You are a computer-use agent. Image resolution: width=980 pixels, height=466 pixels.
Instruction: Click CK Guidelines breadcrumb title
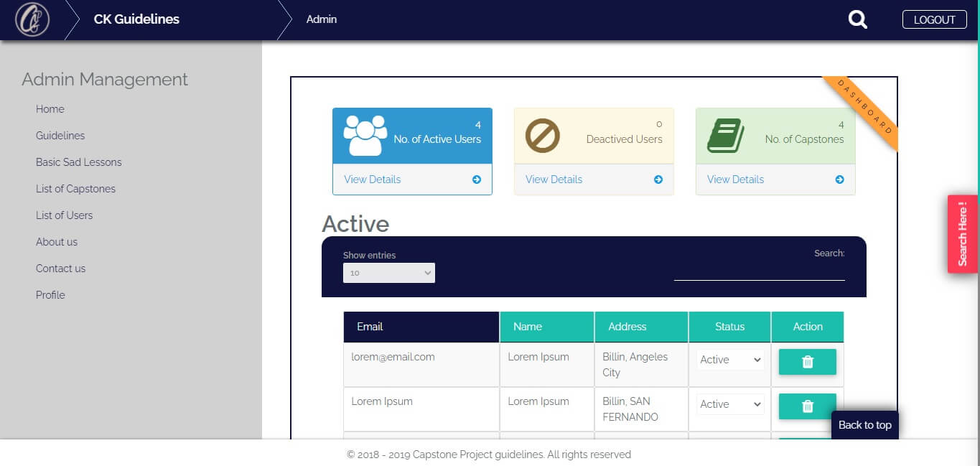click(x=136, y=19)
